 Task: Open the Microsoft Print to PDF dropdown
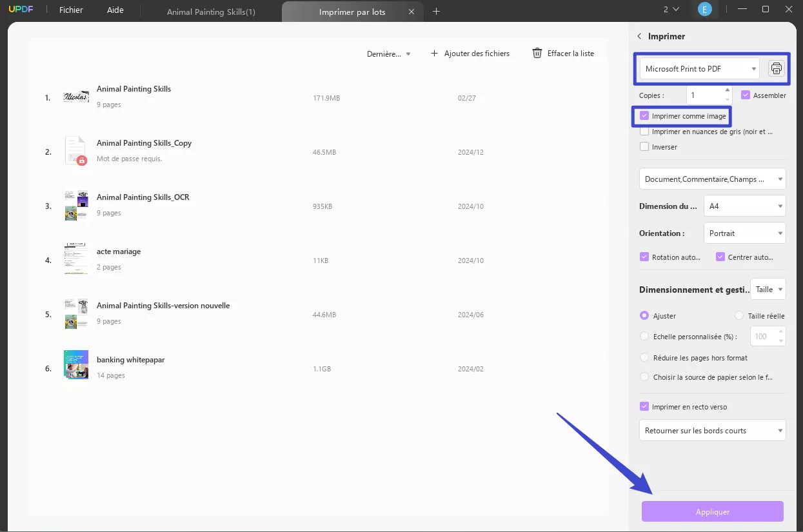click(700, 68)
